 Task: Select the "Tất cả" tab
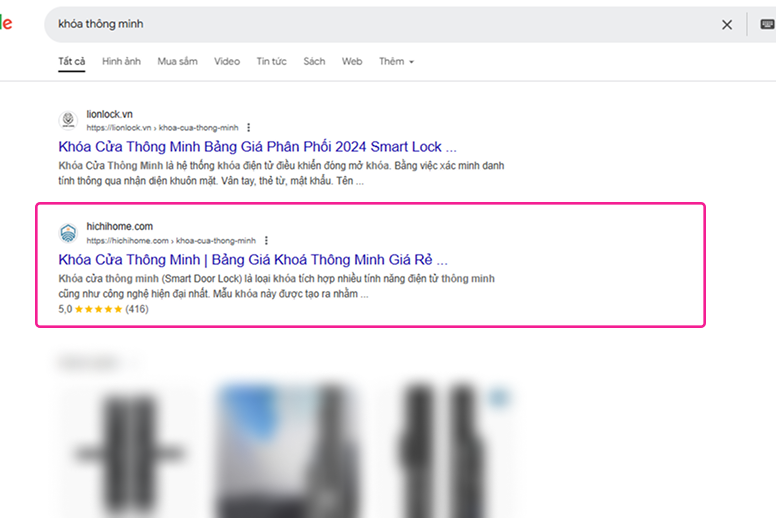[71, 62]
